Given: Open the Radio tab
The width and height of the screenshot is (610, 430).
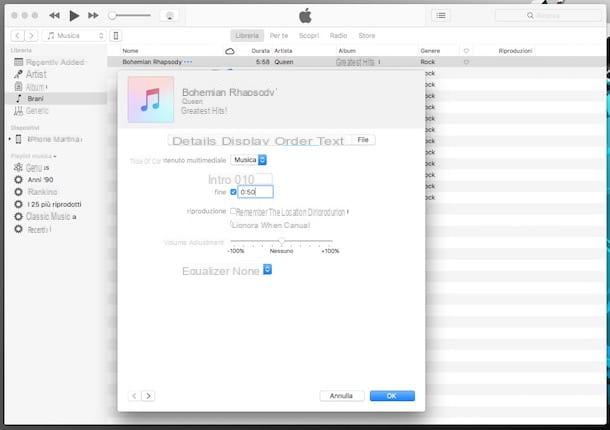Looking at the screenshot, I should click(338, 36).
